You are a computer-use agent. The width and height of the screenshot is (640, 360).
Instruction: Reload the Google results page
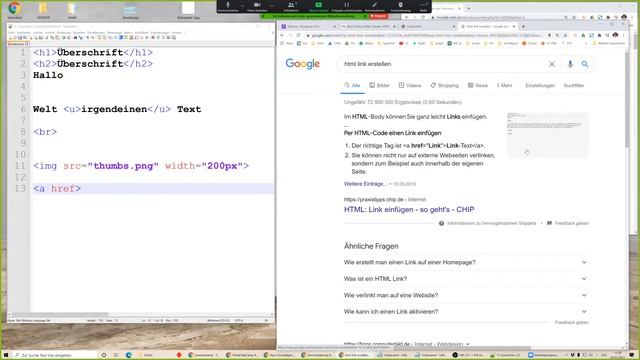[298, 36]
